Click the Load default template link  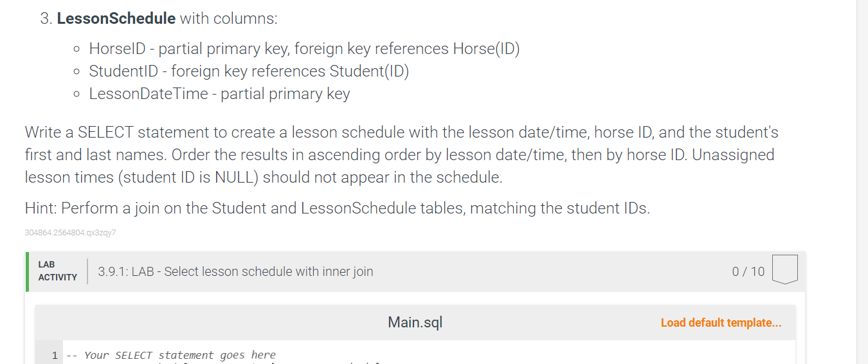[x=721, y=323]
